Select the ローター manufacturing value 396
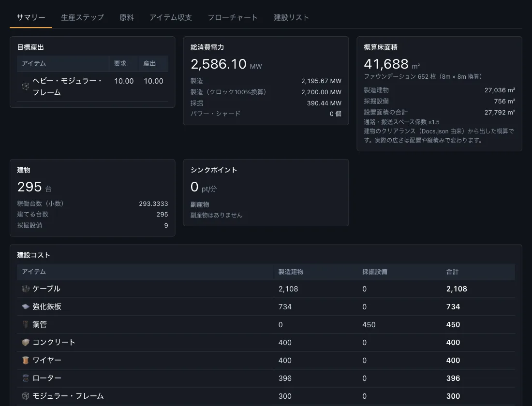This screenshot has width=532, height=406. [x=285, y=378]
